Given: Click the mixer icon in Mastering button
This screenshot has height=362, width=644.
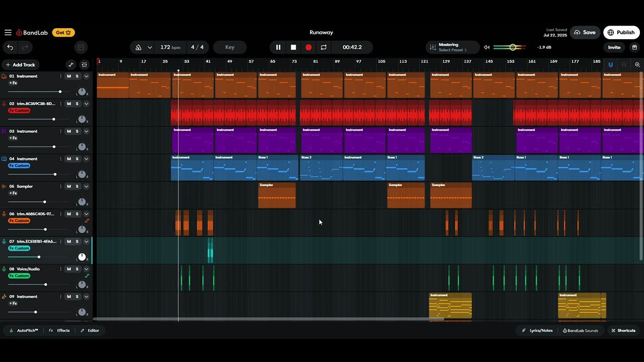Looking at the screenshot, I should pos(433,47).
